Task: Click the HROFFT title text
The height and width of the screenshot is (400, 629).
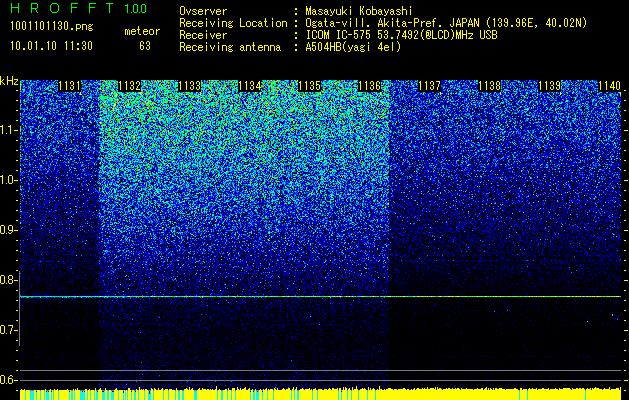Action: [x=62, y=8]
